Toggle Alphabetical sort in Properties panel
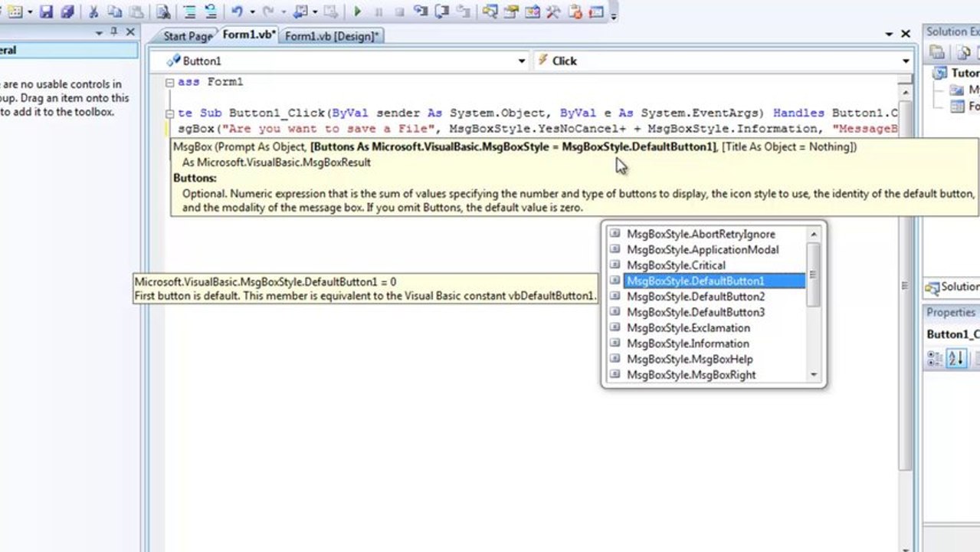 955,359
